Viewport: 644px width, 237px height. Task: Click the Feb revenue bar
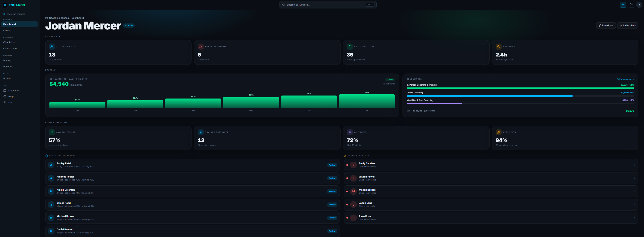coord(77,105)
